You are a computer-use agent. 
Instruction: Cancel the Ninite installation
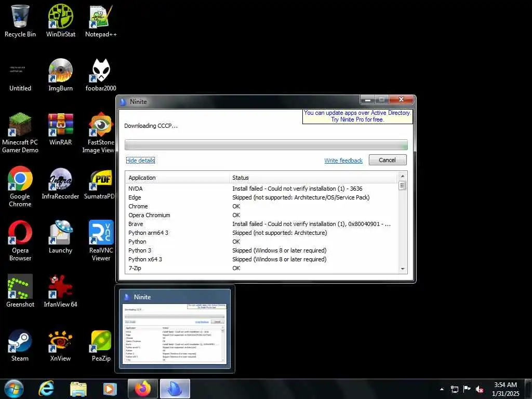pos(388,160)
